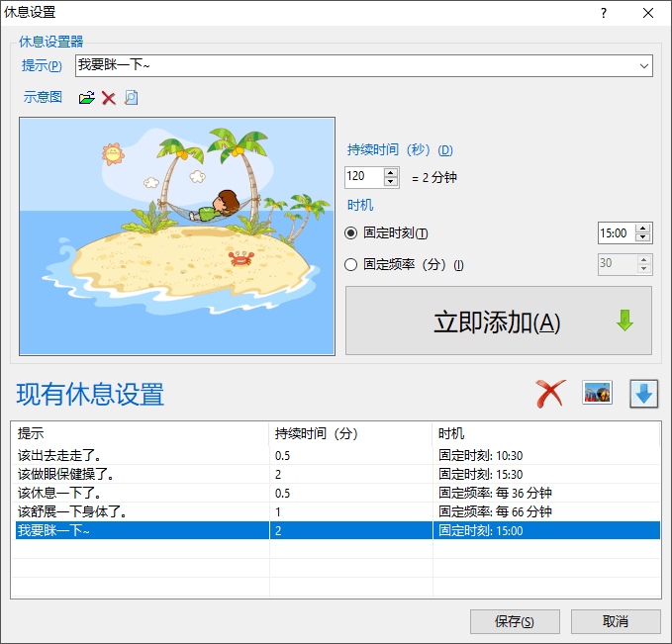672x644 pixels.
Task: Delete selected rest setting with the large red X
Action: coord(551,394)
